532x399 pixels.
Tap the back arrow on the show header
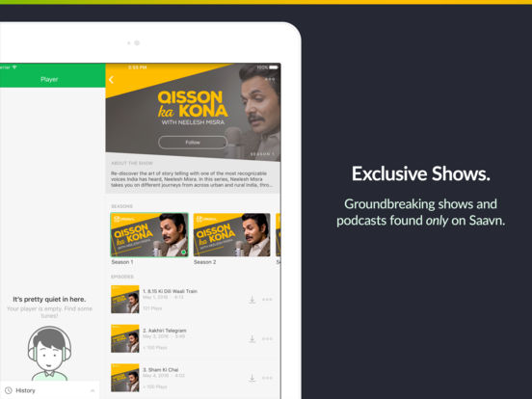tap(111, 80)
